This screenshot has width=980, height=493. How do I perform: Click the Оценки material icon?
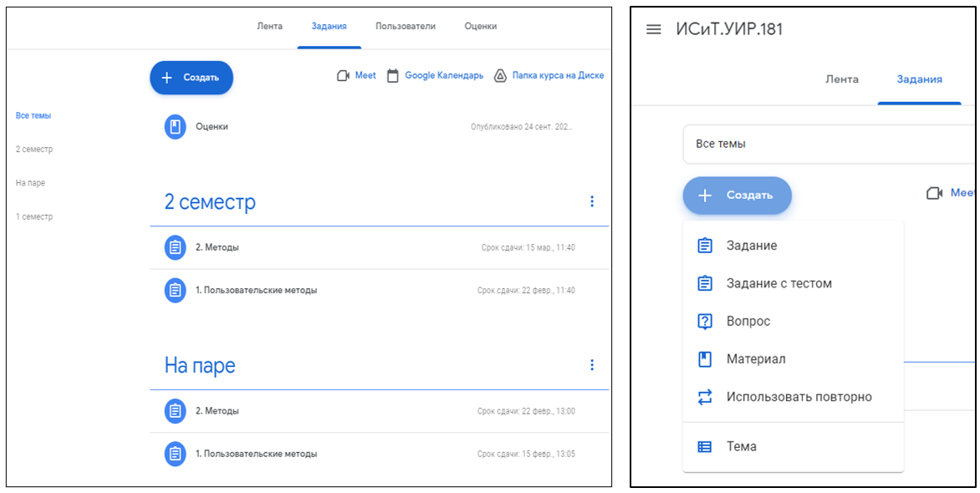pyautogui.click(x=175, y=127)
